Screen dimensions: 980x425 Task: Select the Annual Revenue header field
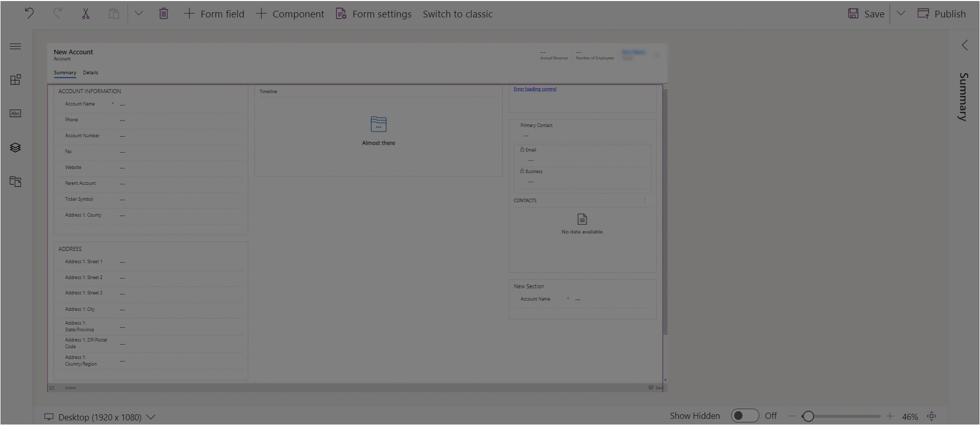point(554,55)
